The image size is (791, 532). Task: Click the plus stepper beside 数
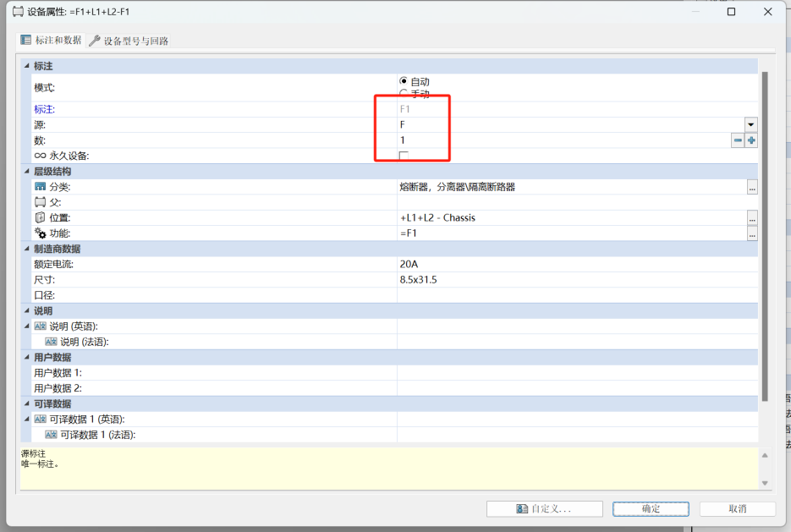pos(750,140)
